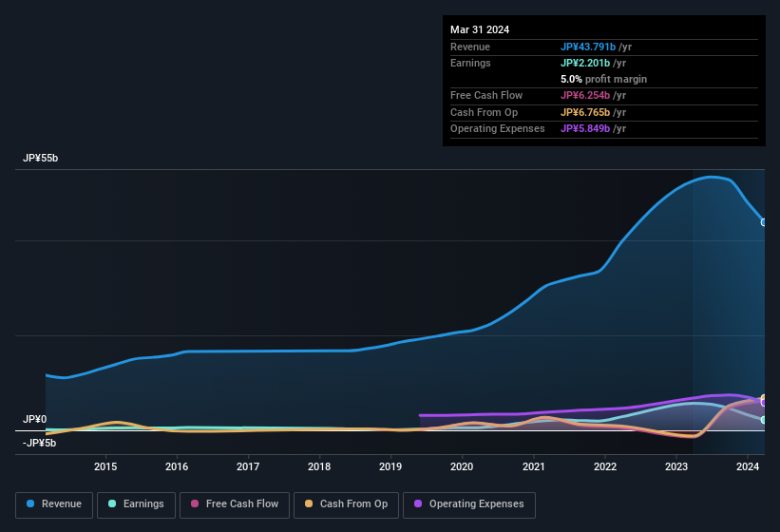Click the JP¥43.791b revenue value
The height and width of the screenshot is (532, 780).
(x=588, y=47)
